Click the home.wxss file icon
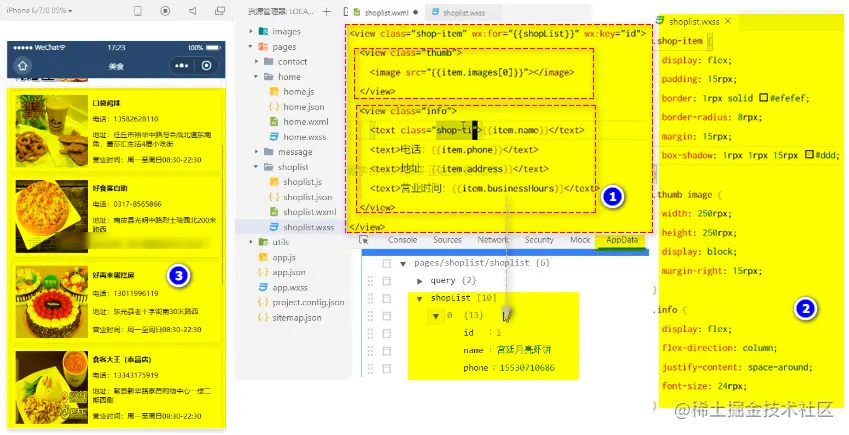The width and height of the screenshot is (849, 435). click(274, 137)
